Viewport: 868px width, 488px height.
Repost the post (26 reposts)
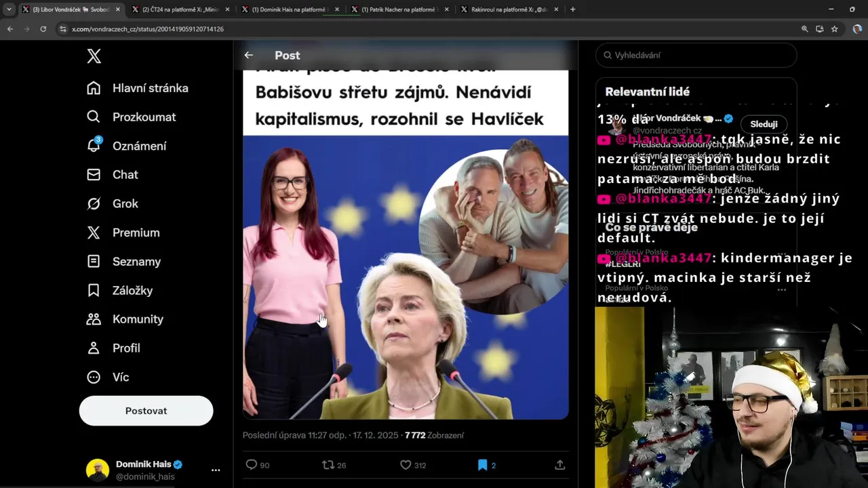[334, 465]
